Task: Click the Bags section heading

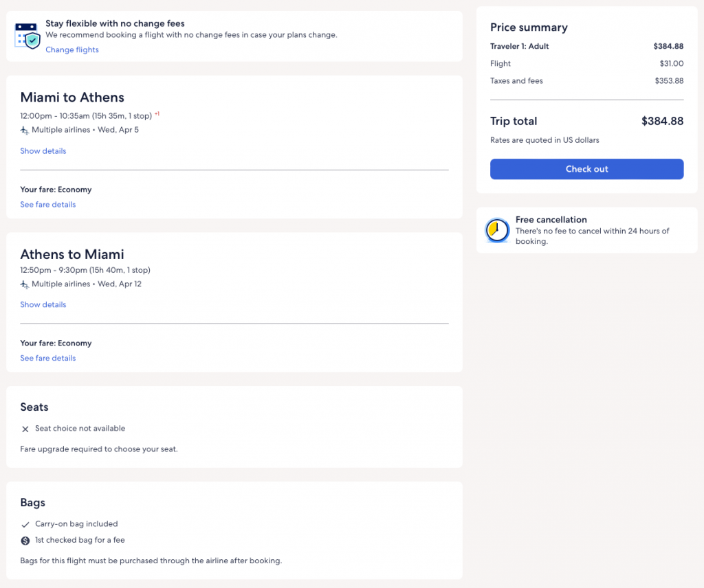Action: tap(33, 503)
